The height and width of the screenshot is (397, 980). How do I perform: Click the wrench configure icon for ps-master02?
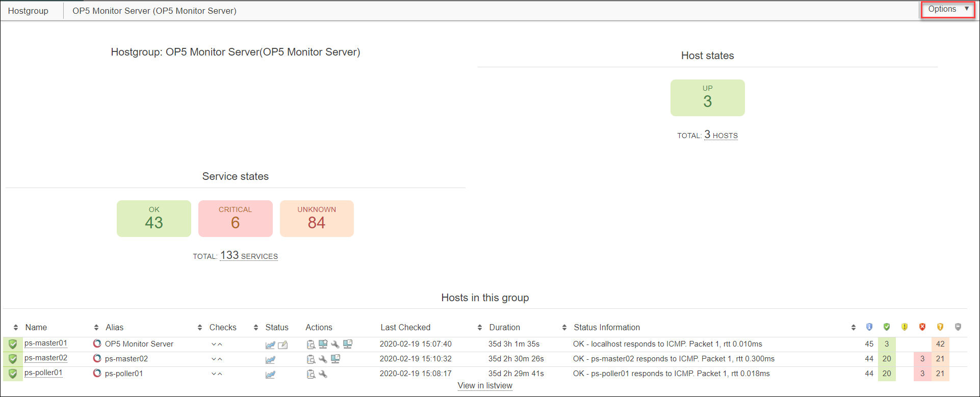(x=323, y=359)
